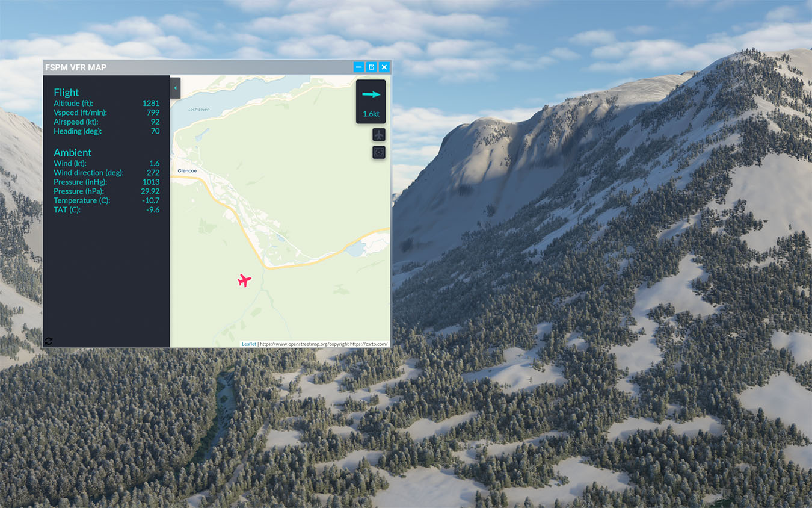This screenshot has height=508, width=812.
Task: Click the Pressure (hPa) value 29.92
Action: [x=150, y=191]
